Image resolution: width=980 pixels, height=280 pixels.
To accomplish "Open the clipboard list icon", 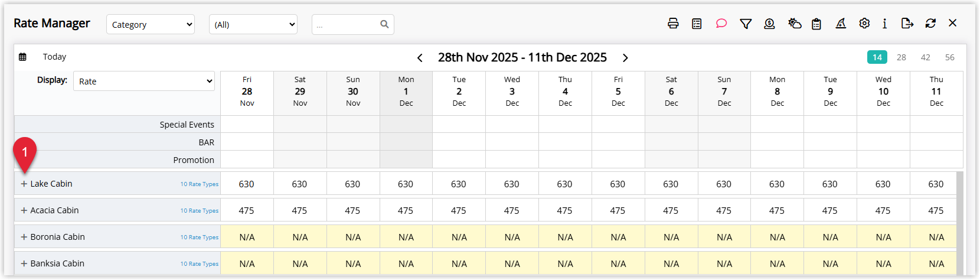I will 816,24.
